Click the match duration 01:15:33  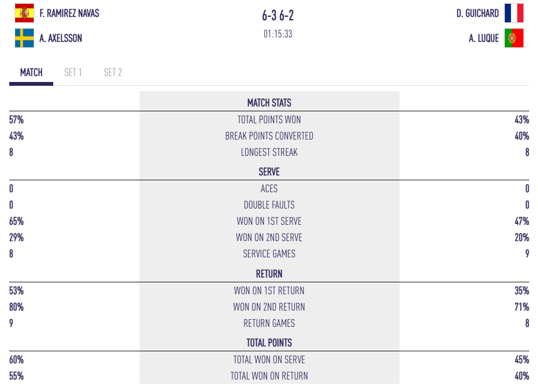point(278,34)
